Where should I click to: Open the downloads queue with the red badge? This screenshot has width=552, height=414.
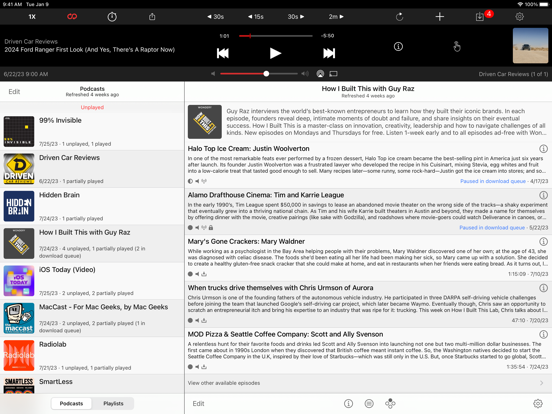[x=480, y=17]
